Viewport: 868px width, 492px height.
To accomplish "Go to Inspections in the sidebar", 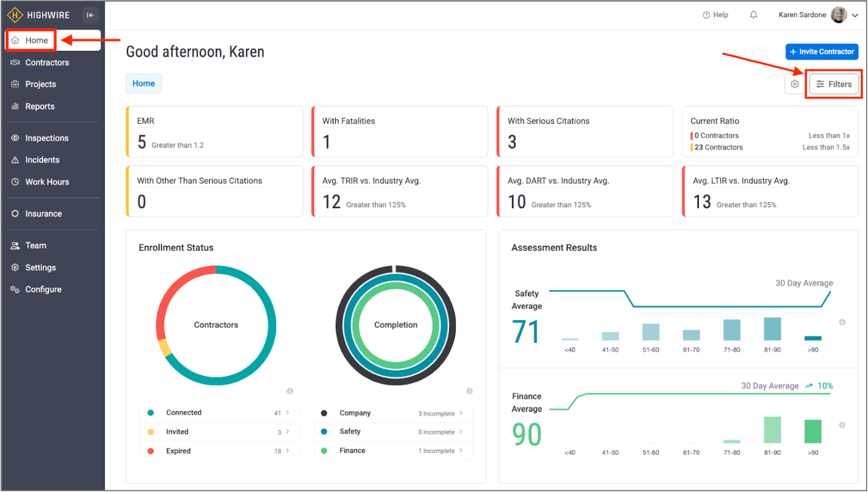I will tap(47, 138).
